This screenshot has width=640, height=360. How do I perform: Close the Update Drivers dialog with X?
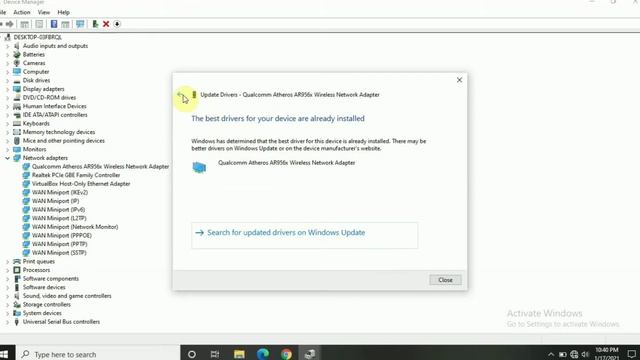point(459,80)
